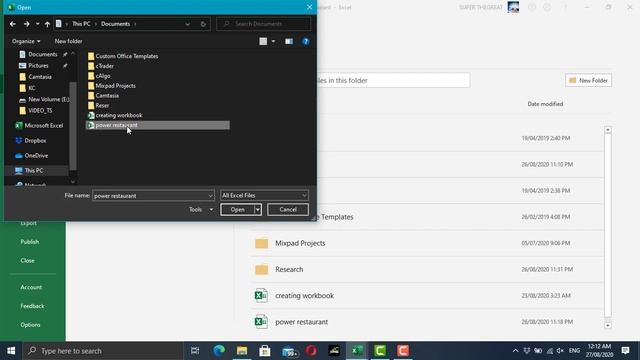This screenshot has height=360, width=640.
Task: Click the taskbar search box
Action: 103,351
